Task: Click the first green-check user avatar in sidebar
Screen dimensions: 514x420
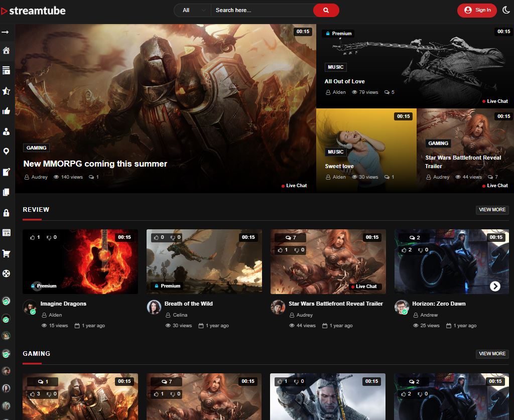Action: [6, 301]
